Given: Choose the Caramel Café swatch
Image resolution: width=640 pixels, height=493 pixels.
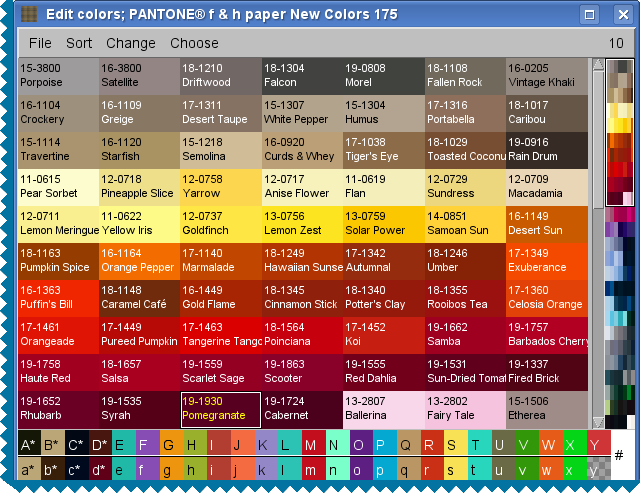Looking at the screenshot, I should tap(139, 299).
